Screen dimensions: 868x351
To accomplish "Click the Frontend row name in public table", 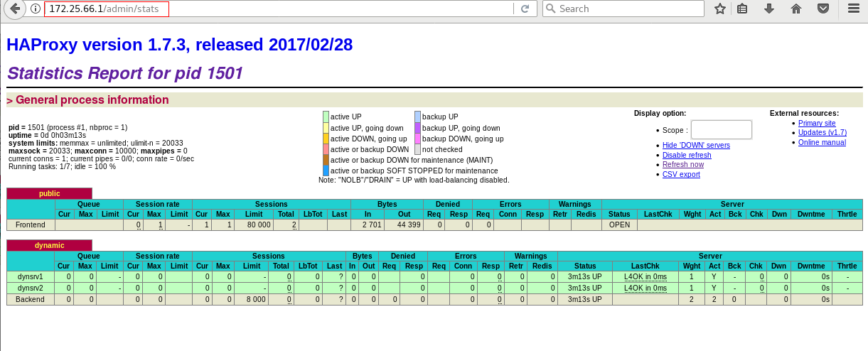I will pyautogui.click(x=31, y=225).
